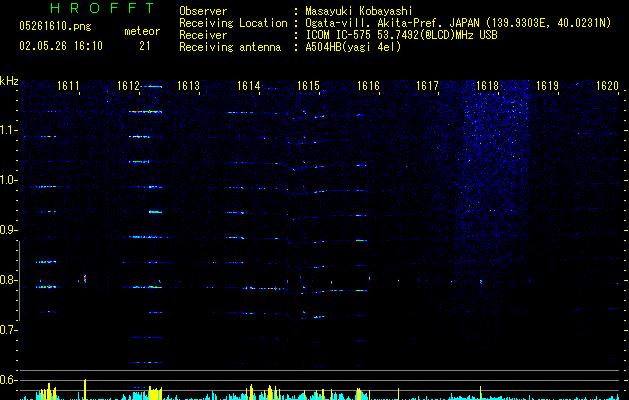Click time marker 1619

tap(548, 86)
